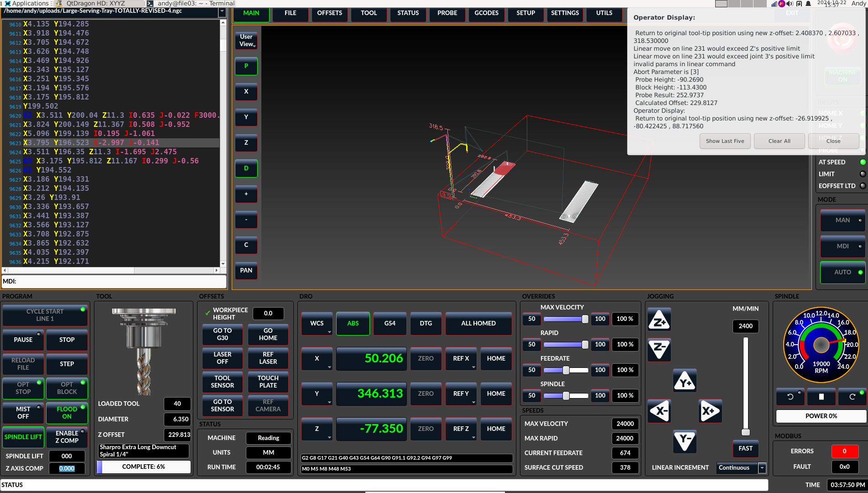
Task: Switch preview to Z view
Action: [x=246, y=143]
